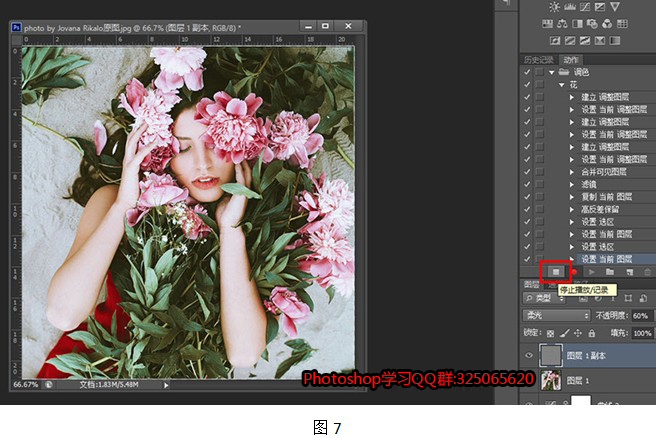Lock transparent pixels of the layer
659x438 pixels.
pos(550,333)
